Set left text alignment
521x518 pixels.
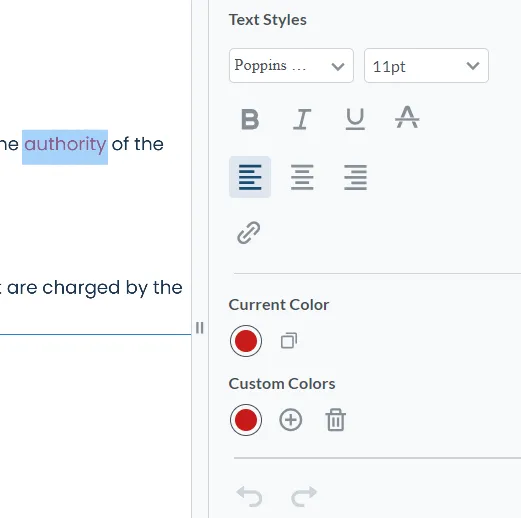250,177
